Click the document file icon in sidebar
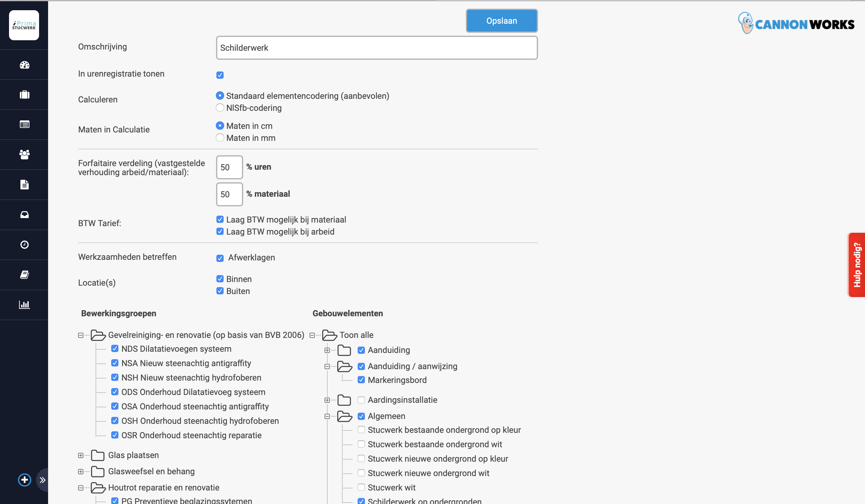This screenshot has width=865, height=504. click(24, 185)
